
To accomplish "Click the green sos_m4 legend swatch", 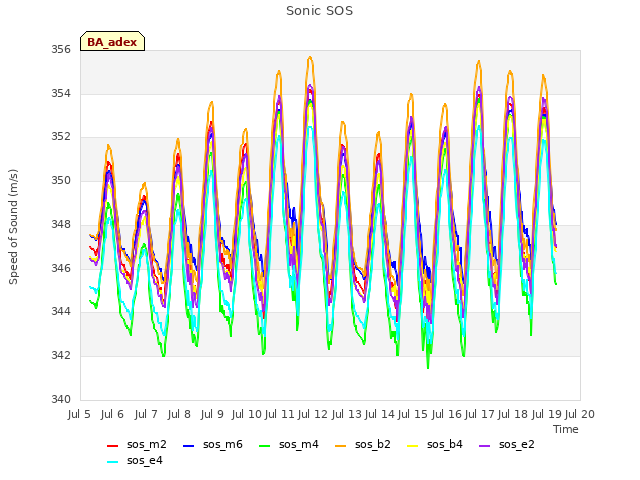I will 264,446.
